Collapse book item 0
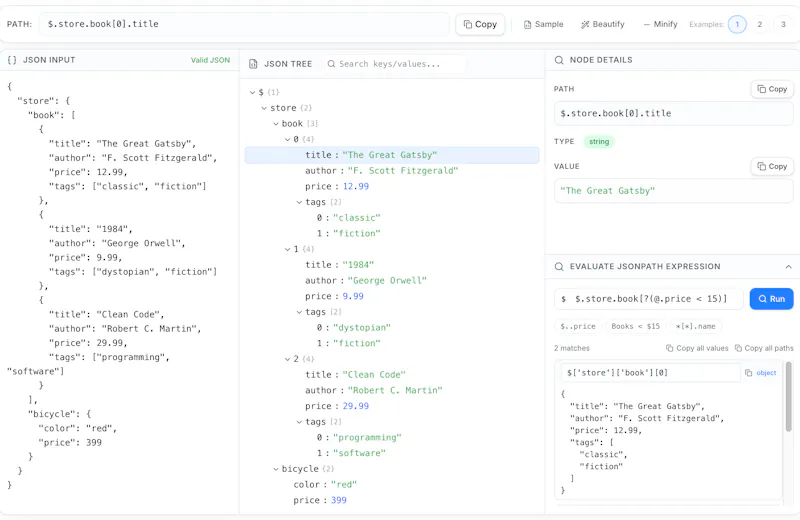This screenshot has height=520, width=800. point(287,139)
